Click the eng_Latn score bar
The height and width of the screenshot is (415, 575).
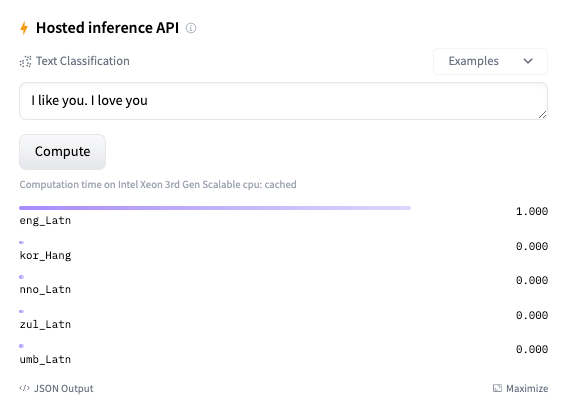[x=215, y=208]
